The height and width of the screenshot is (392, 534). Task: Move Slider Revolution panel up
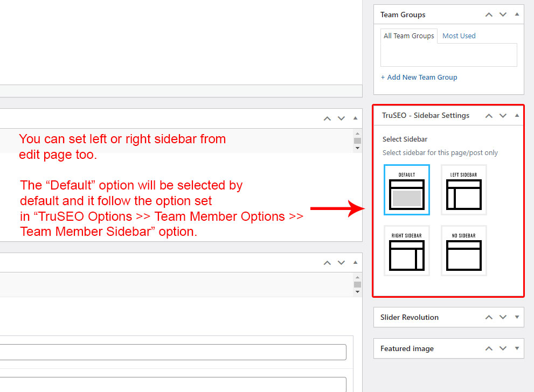pos(489,317)
